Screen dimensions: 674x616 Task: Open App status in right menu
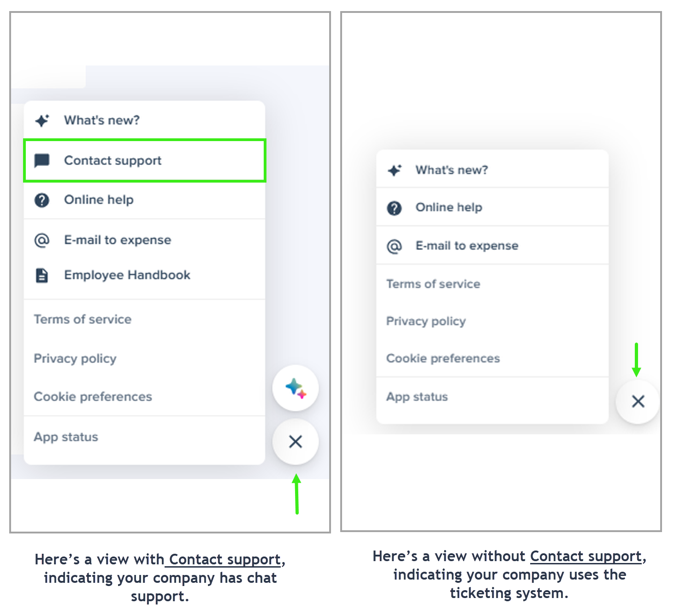(x=417, y=397)
